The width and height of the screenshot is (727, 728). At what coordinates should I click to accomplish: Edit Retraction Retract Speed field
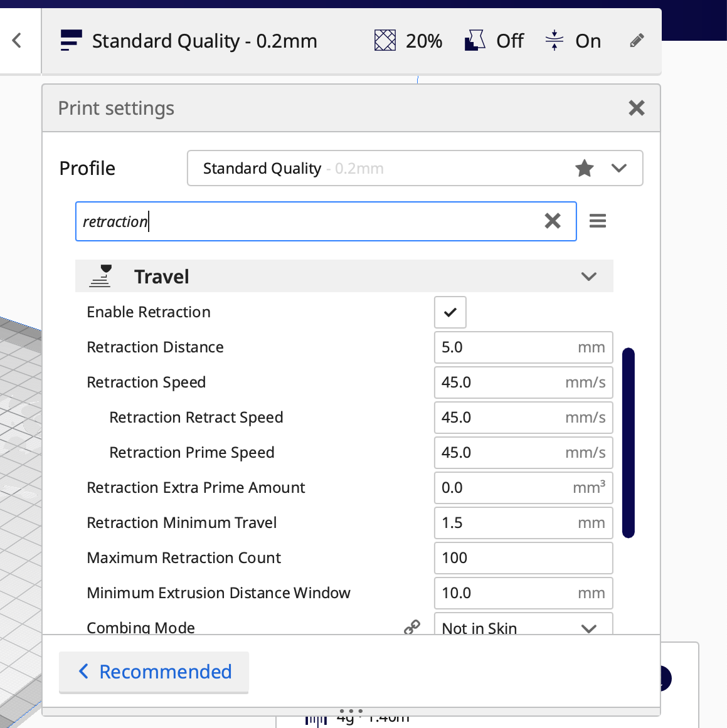(x=524, y=418)
